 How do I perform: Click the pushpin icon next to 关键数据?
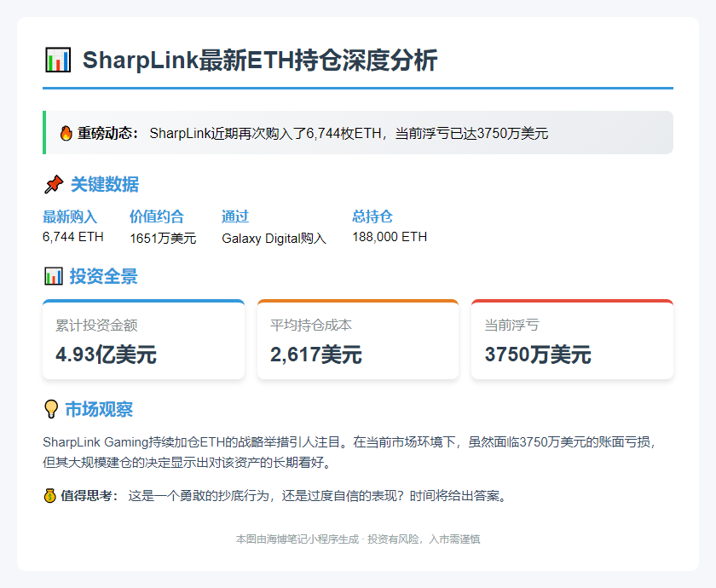(54, 184)
